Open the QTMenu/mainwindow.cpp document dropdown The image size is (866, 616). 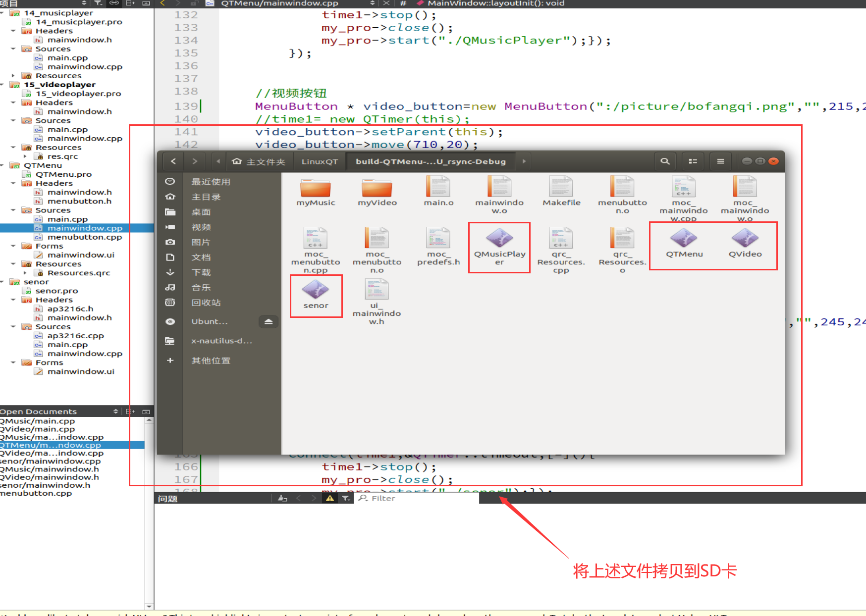click(x=372, y=3)
